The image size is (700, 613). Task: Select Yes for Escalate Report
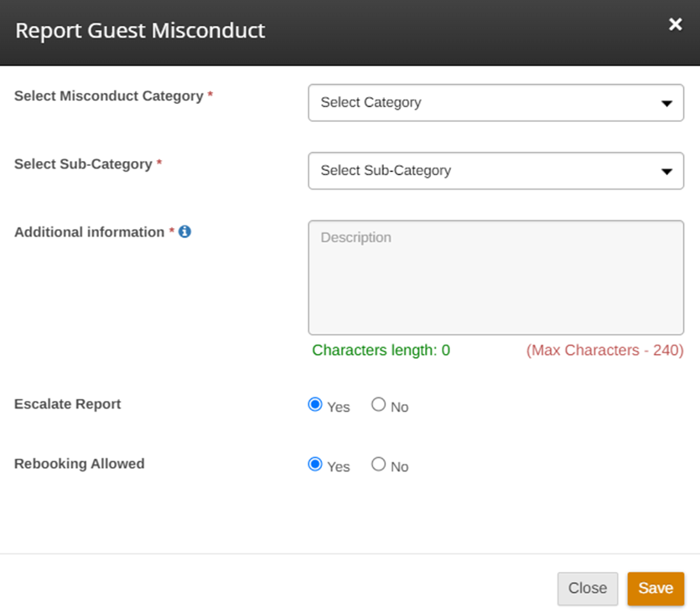314,405
